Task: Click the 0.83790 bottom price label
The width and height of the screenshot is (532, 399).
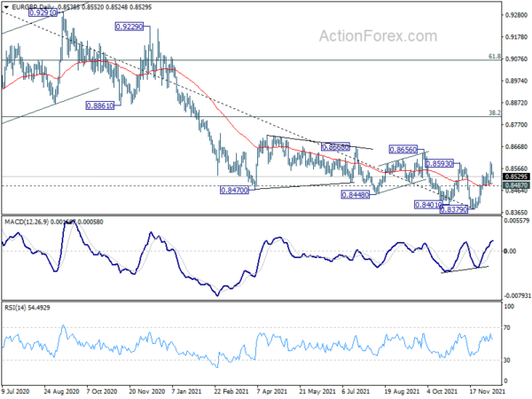Action: 454,209
